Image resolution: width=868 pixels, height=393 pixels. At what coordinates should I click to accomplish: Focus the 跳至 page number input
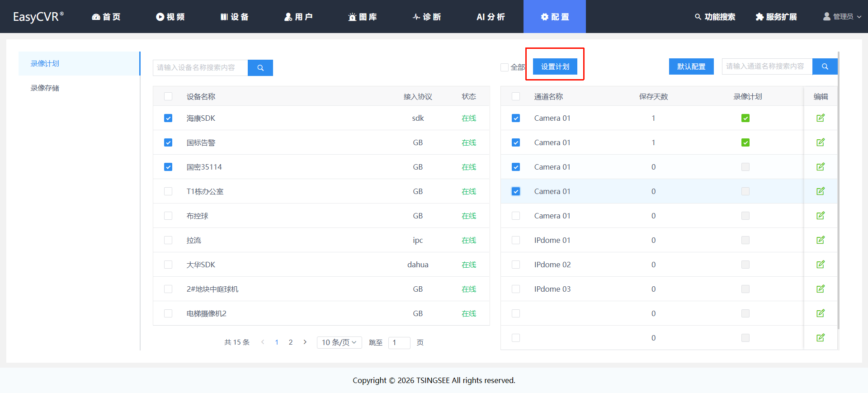pos(399,342)
